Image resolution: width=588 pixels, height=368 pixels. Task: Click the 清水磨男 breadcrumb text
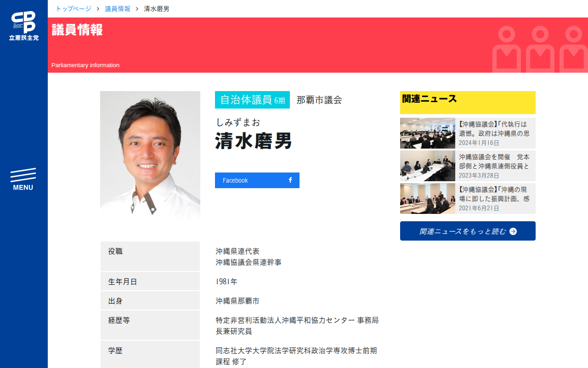tap(157, 9)
